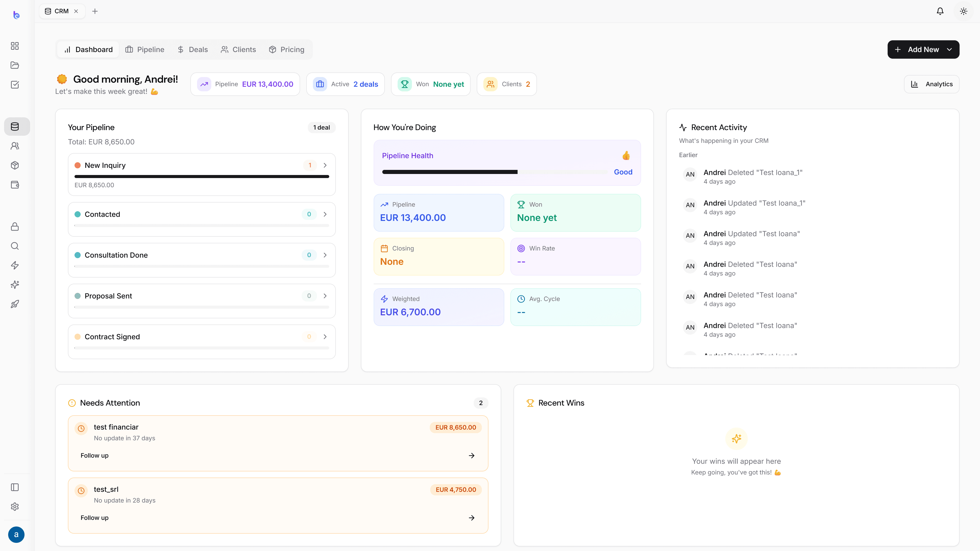Click the test financiar arrow icon
980x551 pixels.
point(472,455)
